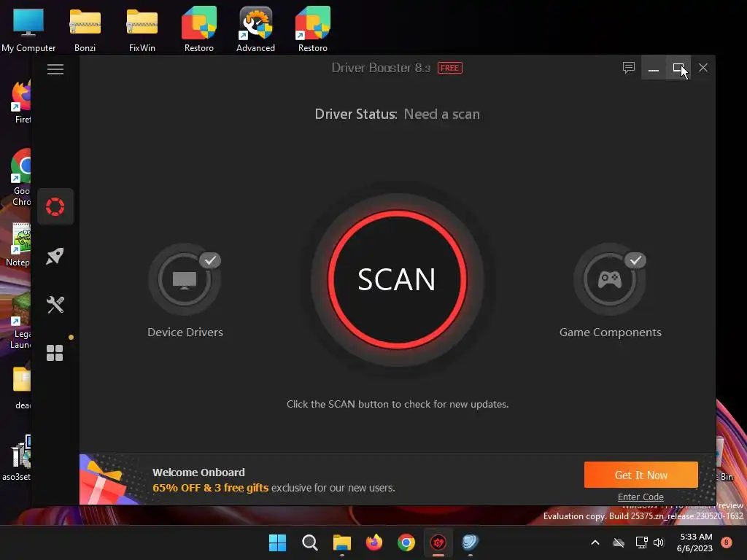Toggle the Game Components checkmark
Screen dimensions: 747x560
pyautogui.click(x=635, y=260)
